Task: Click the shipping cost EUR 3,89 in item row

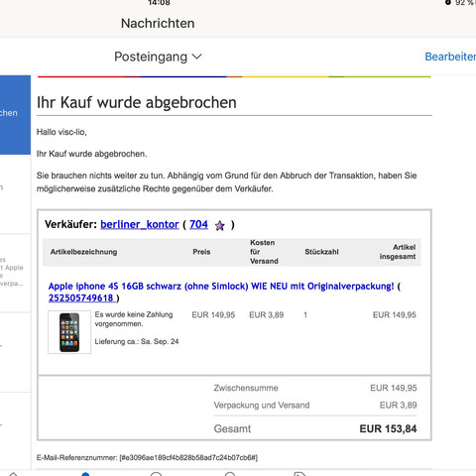Action: pyautogui.click(x=267, y=314)
